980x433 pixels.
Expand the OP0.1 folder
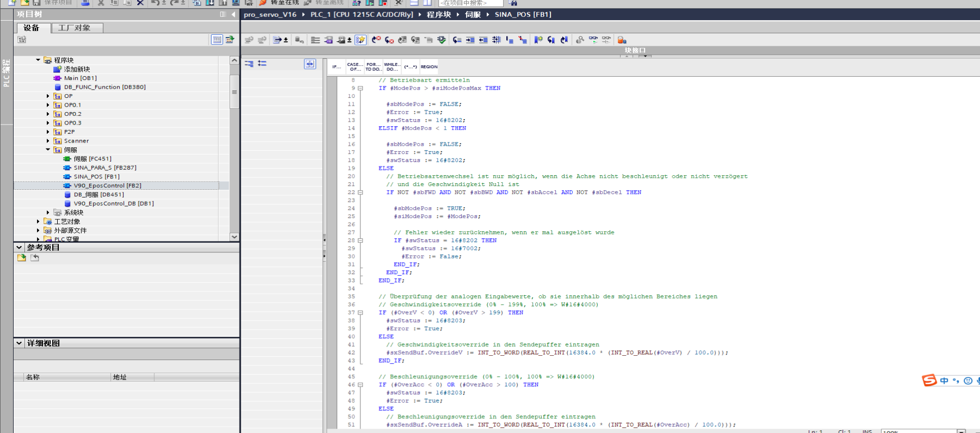tap(48, 105)
